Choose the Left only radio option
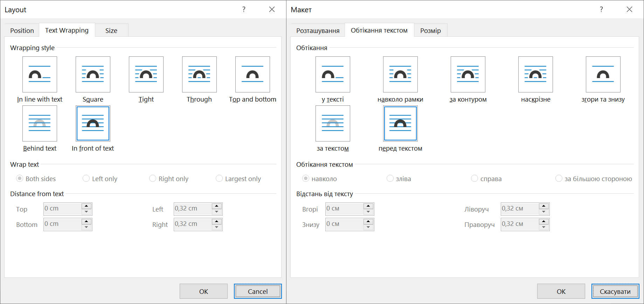The width and height of the screenshot is (644, 304). click(x=86, y=179)
